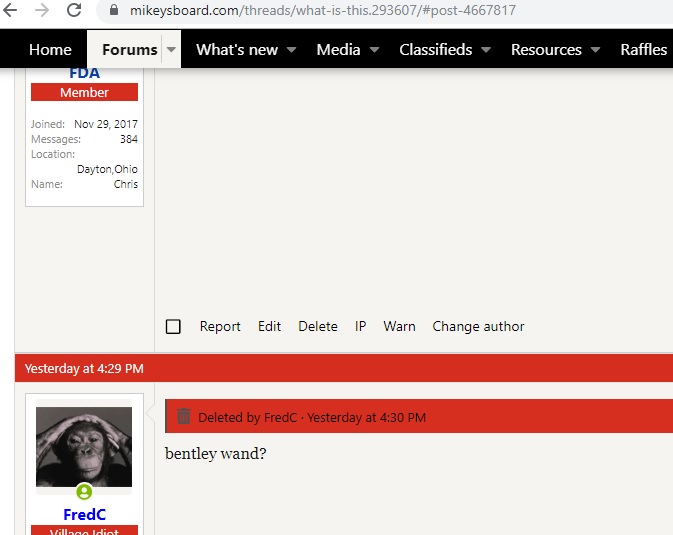Click the padlock site security icon

[112, 11]
